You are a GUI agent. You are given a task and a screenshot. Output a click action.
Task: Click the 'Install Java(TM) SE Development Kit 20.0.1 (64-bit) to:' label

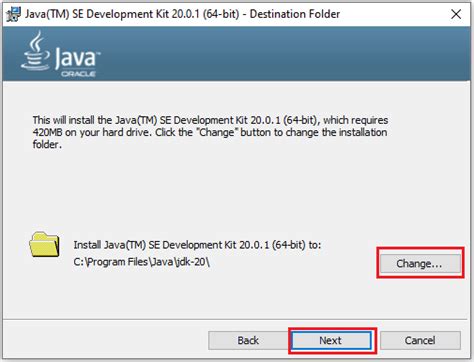[197, 245]
